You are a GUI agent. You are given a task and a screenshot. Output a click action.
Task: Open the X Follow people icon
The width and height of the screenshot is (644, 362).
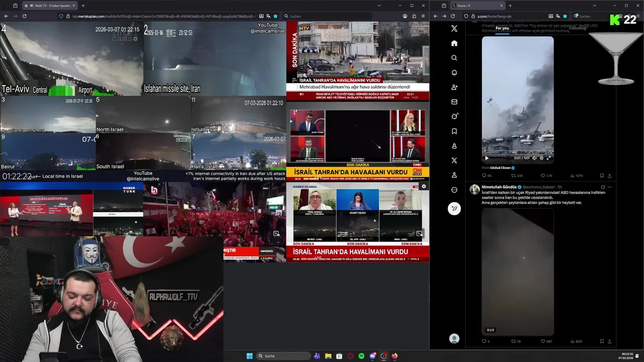coord(454,87)
